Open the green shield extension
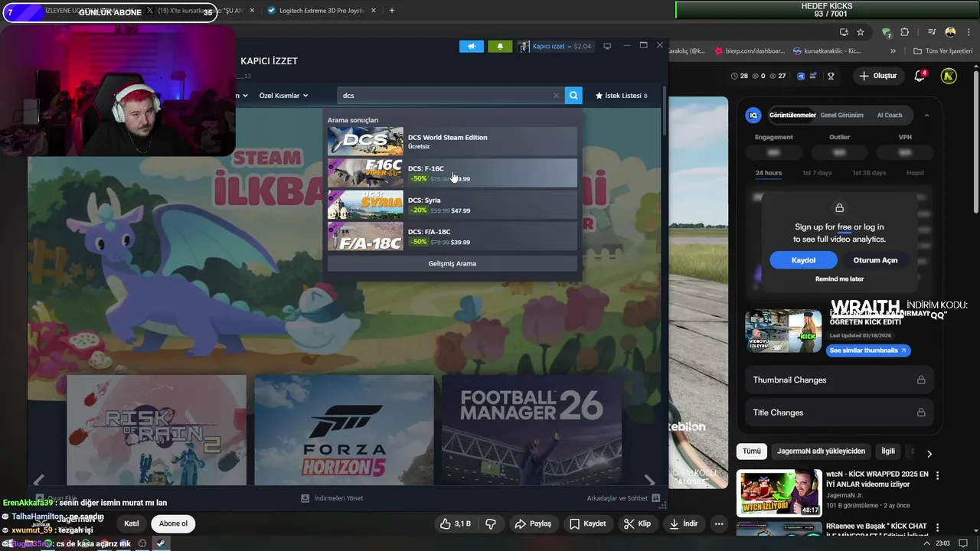 [x=887, y=32]
